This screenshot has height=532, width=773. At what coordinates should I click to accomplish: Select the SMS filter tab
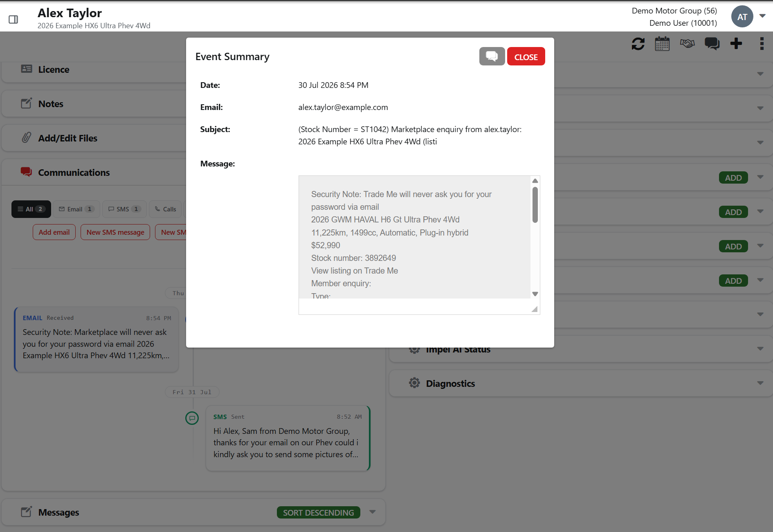(x=125, y=209)
